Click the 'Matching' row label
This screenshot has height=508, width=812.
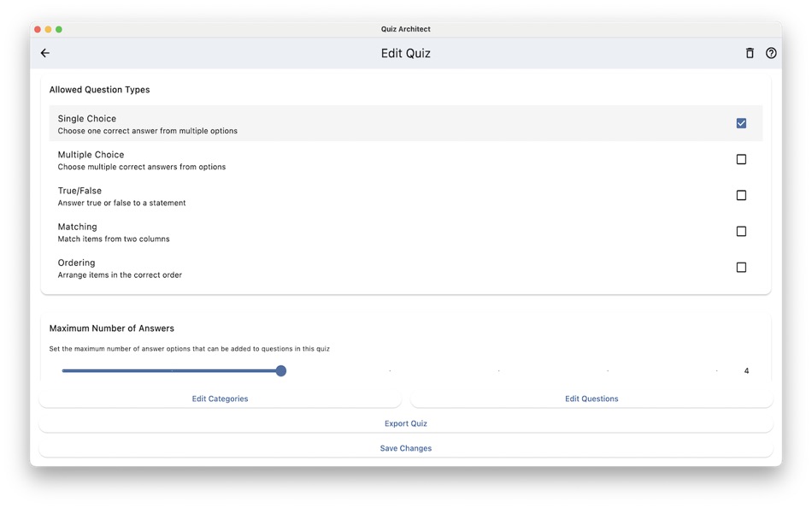pos(77,227)
